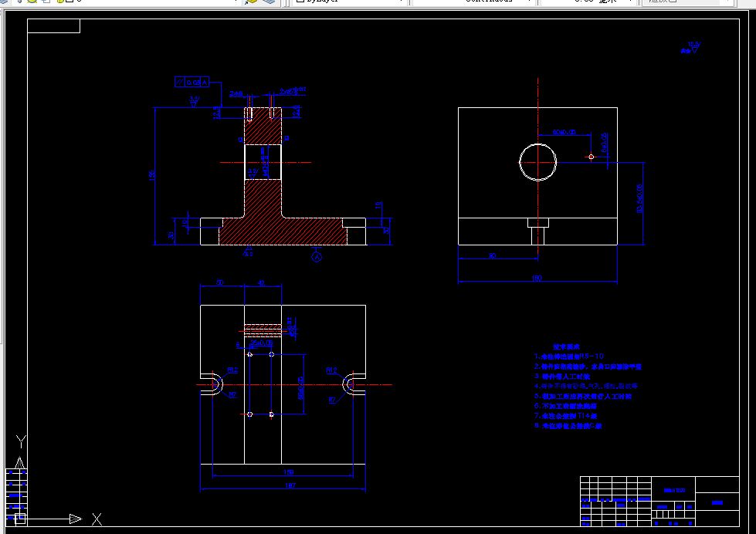Select the 2×φ6 hole callout

(236, 93)
